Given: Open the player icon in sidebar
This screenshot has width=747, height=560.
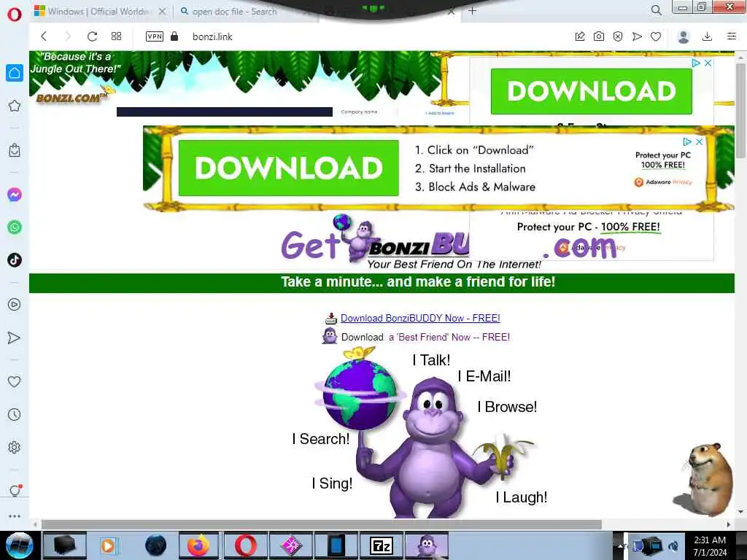Looking at the screenshot, I should 15,305.
